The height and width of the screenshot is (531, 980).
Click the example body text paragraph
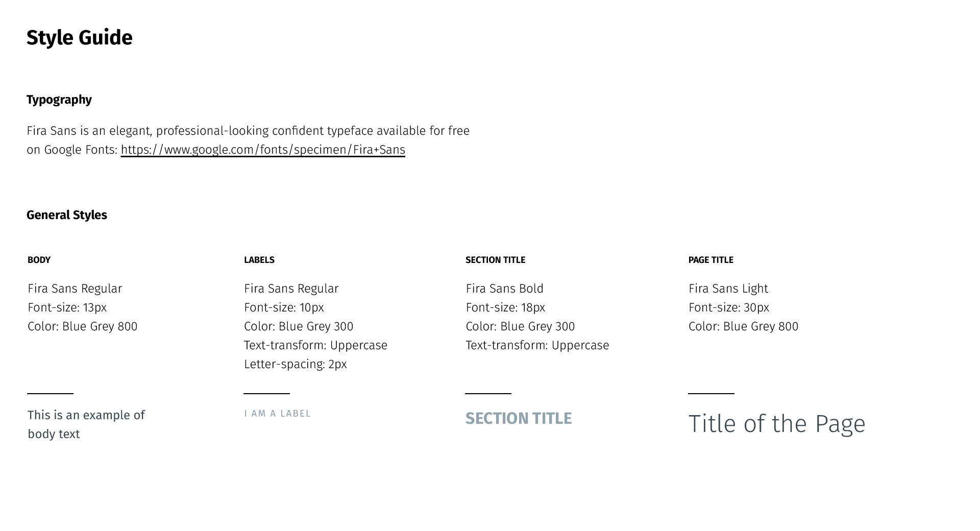point(86,424)
